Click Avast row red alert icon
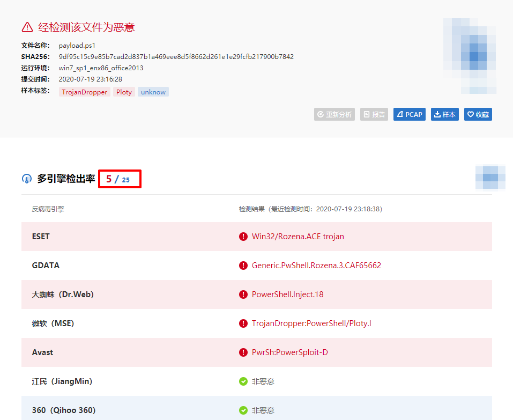 click(x=243, y=352)
